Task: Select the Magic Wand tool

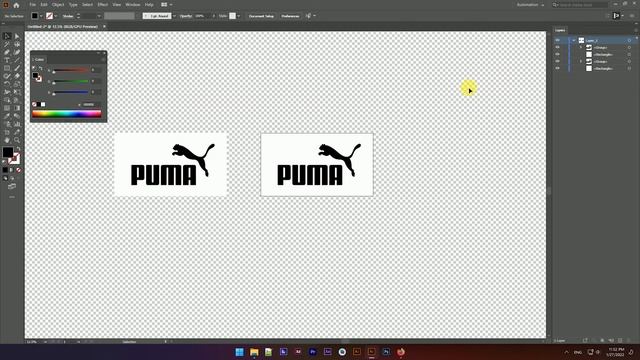Action: tap(7, 44)
